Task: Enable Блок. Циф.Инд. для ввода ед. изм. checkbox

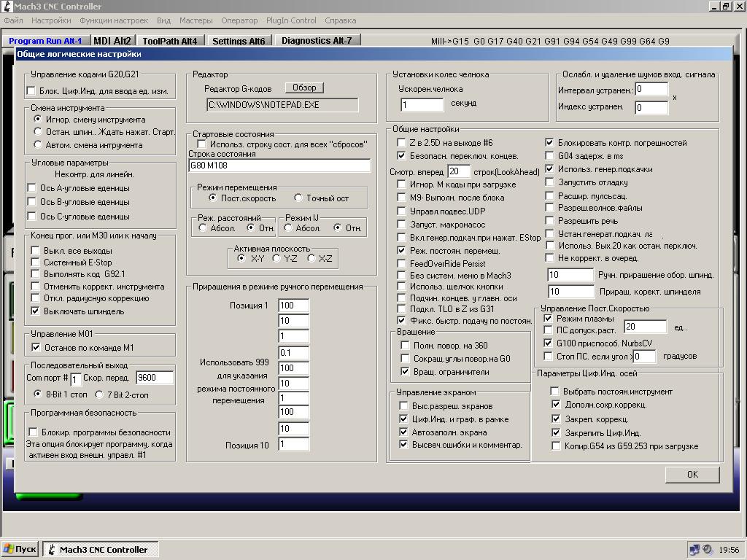Action: pyautogui.click(x=31, y=90)
